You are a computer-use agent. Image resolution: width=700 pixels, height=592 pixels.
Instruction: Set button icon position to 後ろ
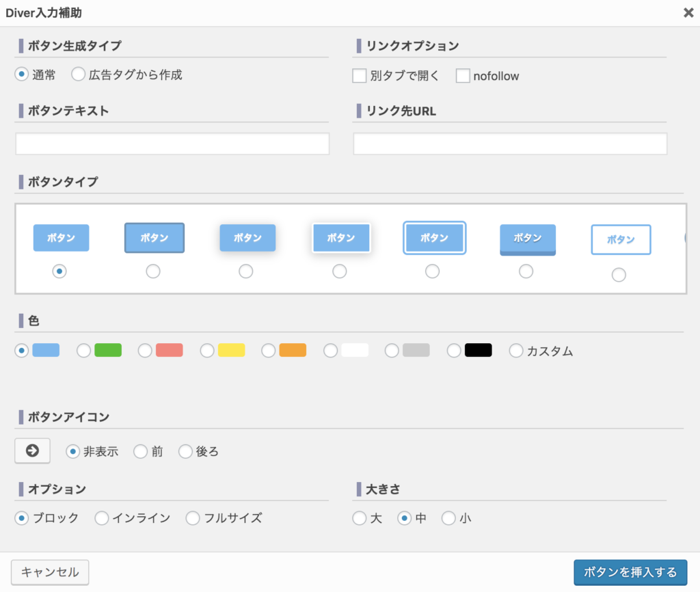tap(185, 452)
